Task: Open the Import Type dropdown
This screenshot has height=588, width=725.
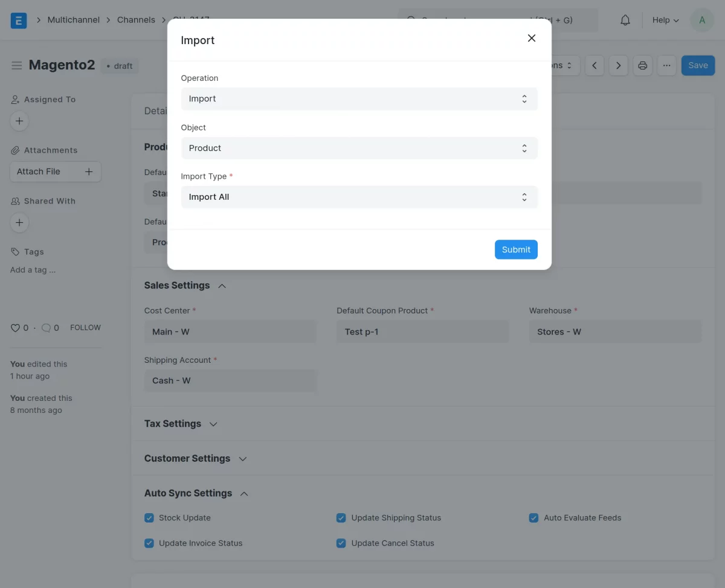Action: [359, 197]
